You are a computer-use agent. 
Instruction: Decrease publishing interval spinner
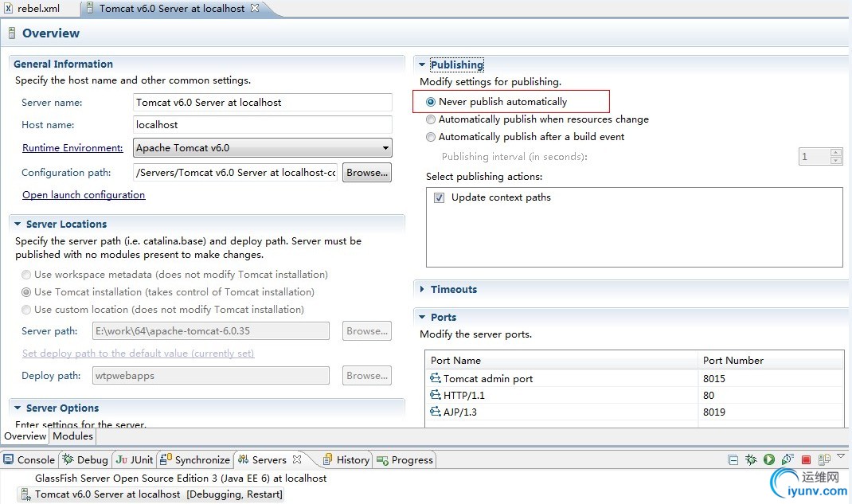click(836, 160)
